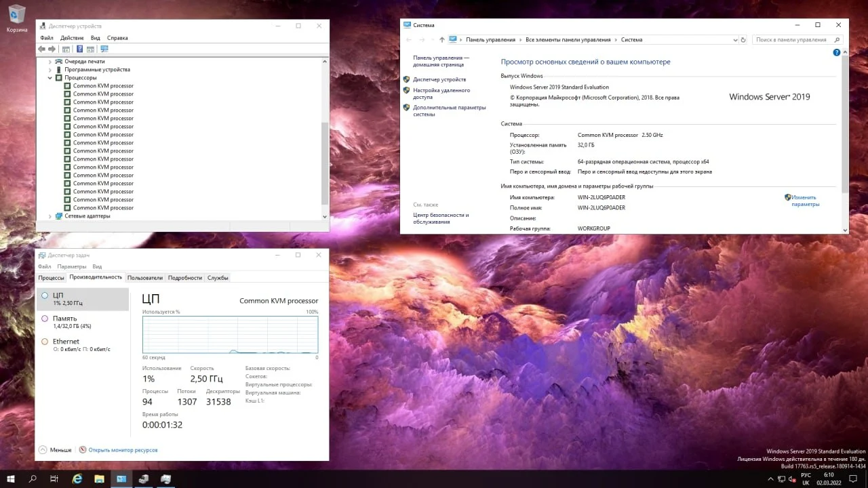Screen dimensions: 868x488
Task: Switch to Task Manager taskbar button
Action: (x=165, y=479)
